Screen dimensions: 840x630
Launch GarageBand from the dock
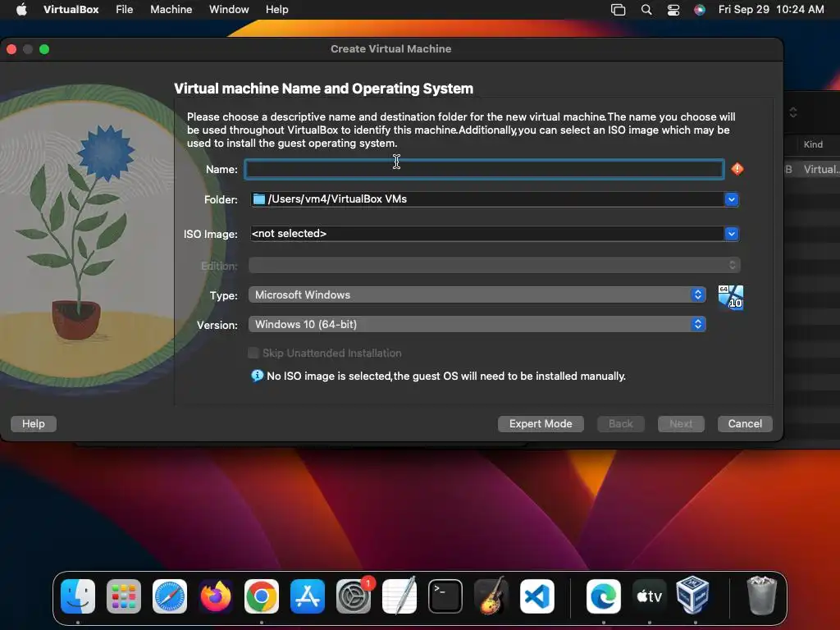coord(491,596)
